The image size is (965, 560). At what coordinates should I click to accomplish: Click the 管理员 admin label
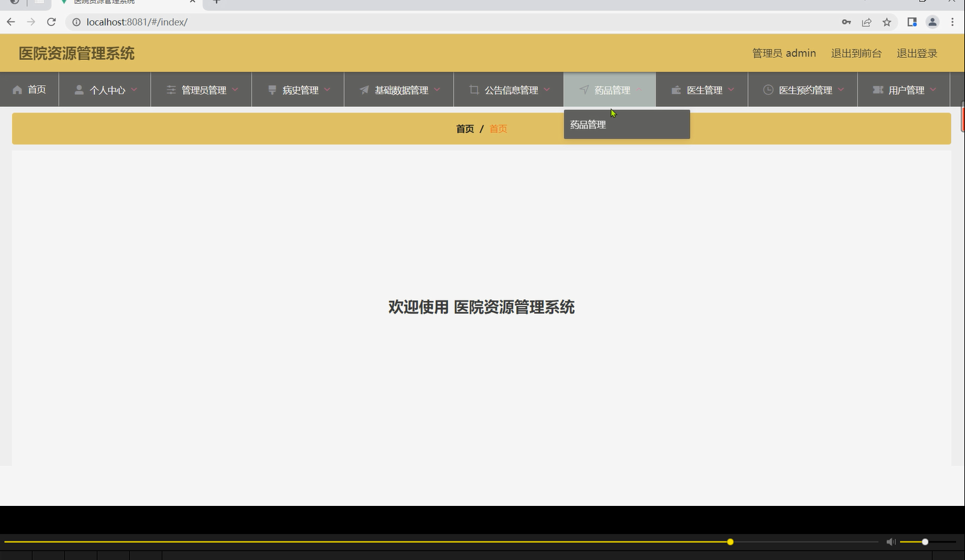(x=784, y=53)
